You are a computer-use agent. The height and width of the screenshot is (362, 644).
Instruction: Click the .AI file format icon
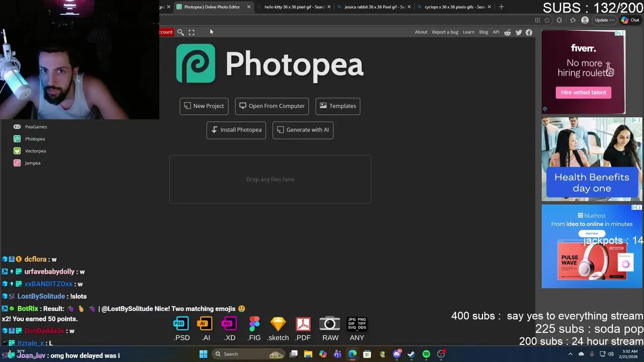coord(205,329)
